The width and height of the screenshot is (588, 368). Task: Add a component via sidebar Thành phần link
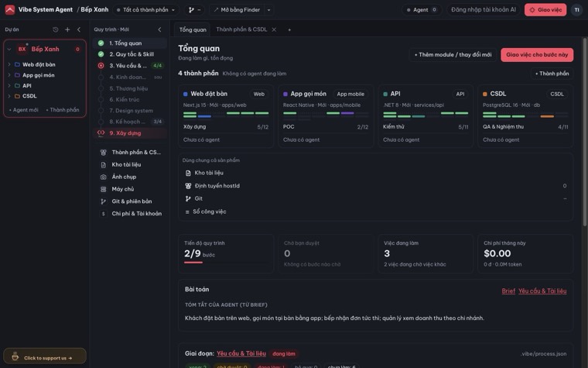click(x=63, y=110)
